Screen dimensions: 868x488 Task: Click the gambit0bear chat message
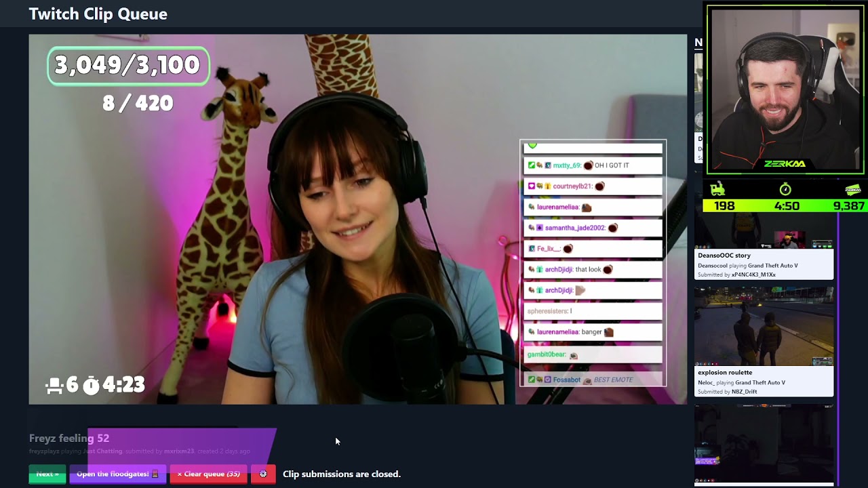pos(593,354)
